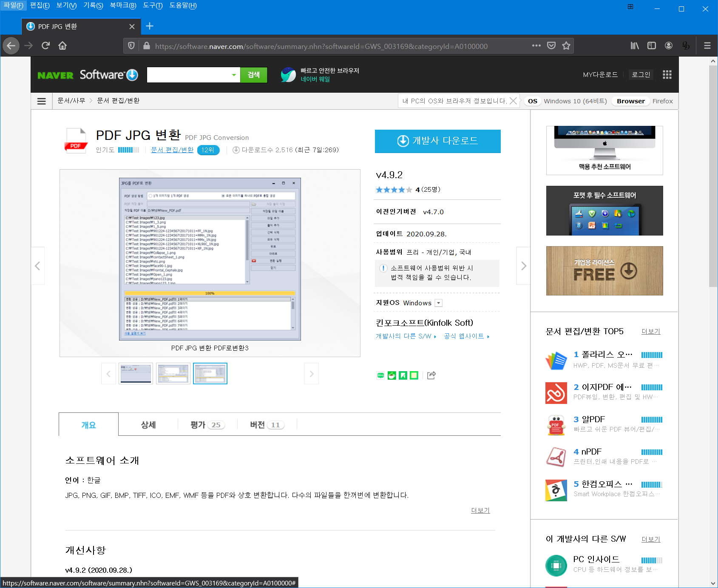The width and height of the screenshot is (718, 588).
Task: Select the second screenshot thumbnail
Action: tap(173, 374)
